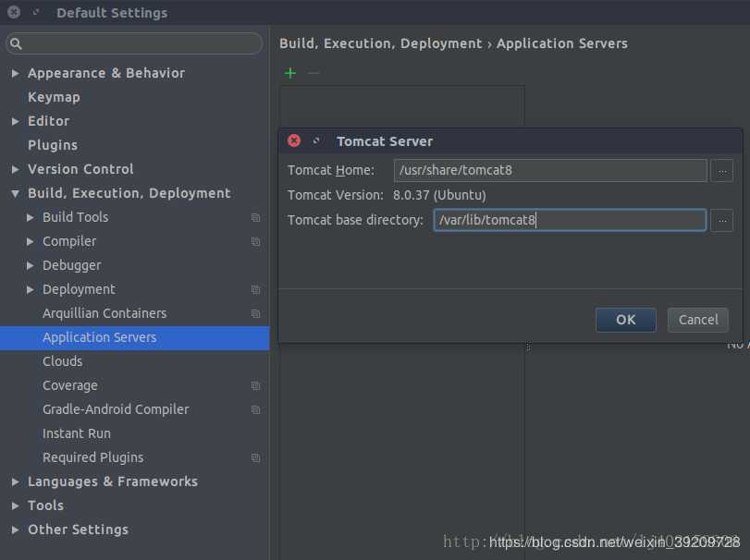Select Gradle-Android Compiler item
The width and height of the screenshot is (750, 560).
coord(116,409)
